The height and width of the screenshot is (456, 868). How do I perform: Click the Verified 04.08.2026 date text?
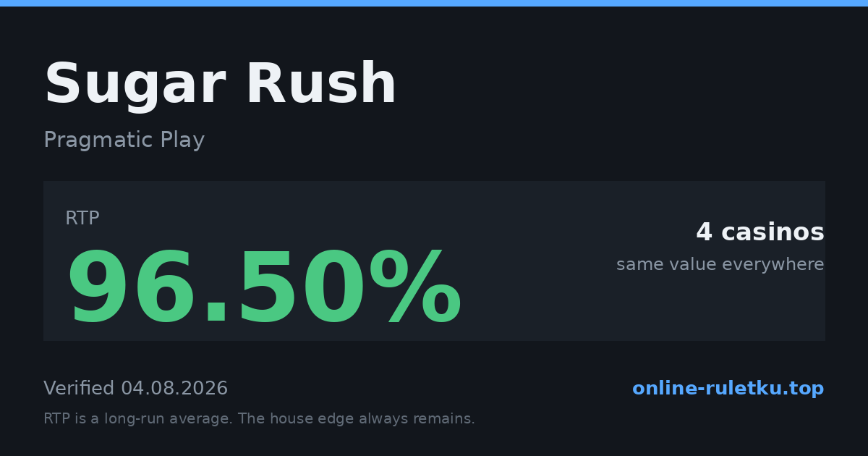tap(136, 389)
